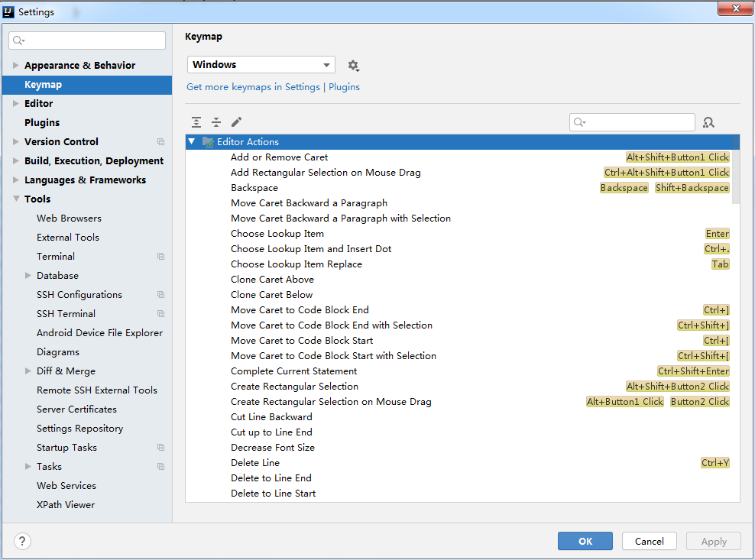Close the Settings window
The height and width of the screenshot is (560, 755).
(x=736, y=8)
